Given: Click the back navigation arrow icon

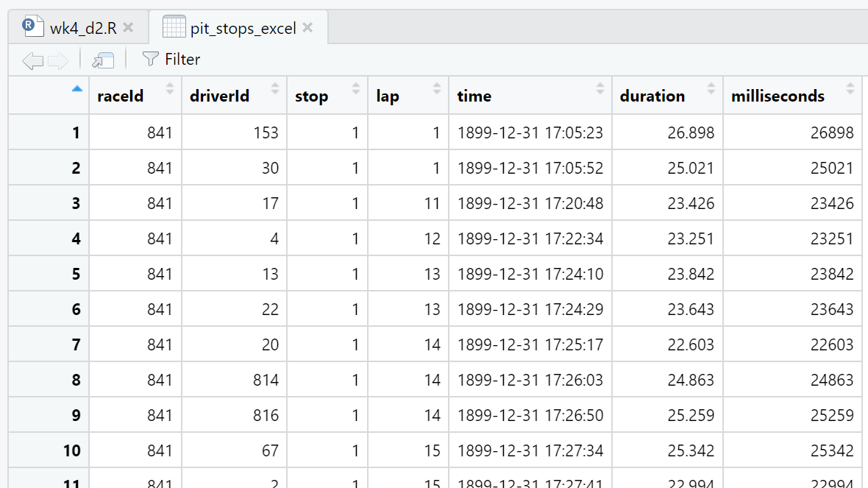Looking at the screenshot, I should (x=32, y=60).
